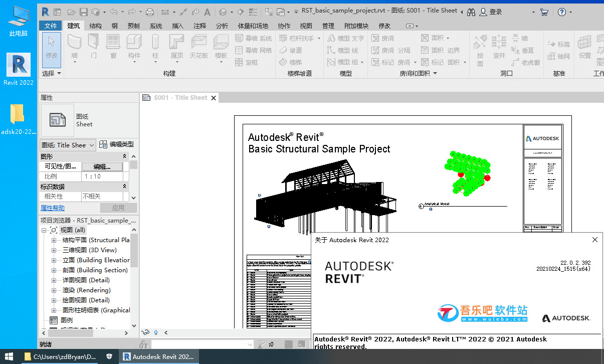Switch to the 修改 ribbon tab
Screen dimensions: 604x364
384,26
